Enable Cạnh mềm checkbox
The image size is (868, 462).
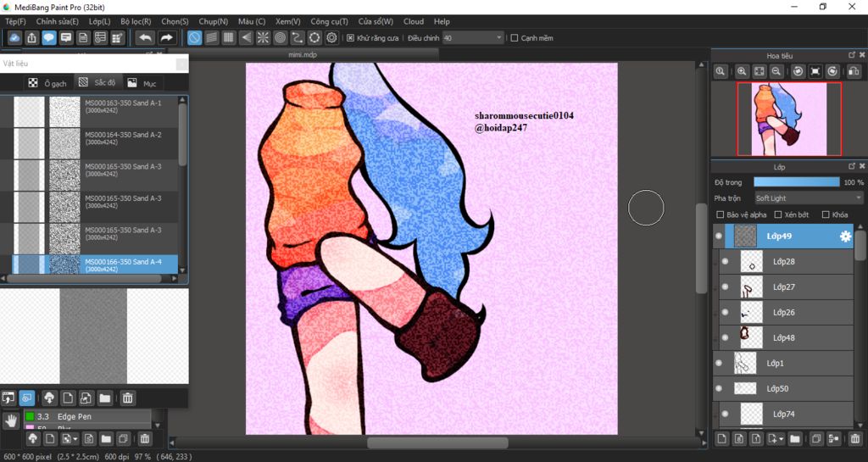pyautogui.click(x=515, y=38)
